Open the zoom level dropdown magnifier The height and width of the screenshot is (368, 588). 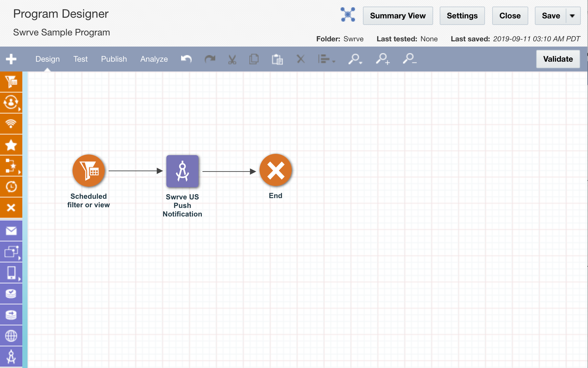pyautogui.click(x=355, y=59)
